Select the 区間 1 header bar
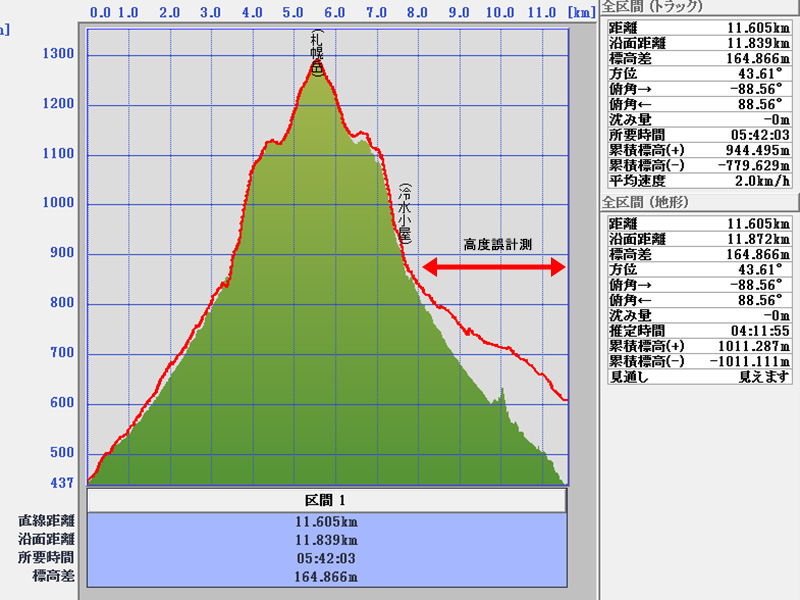The width and height of the screenshot is (800, 600). 328,500
